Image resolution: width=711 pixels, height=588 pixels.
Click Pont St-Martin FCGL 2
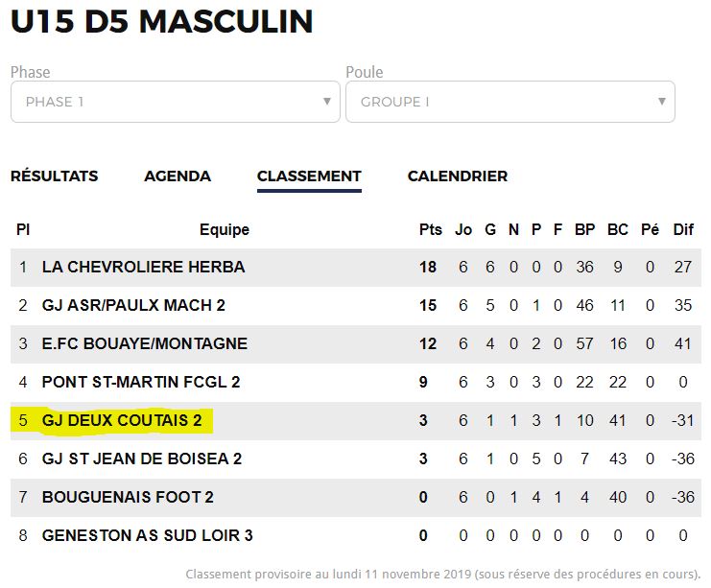(141, 382)
